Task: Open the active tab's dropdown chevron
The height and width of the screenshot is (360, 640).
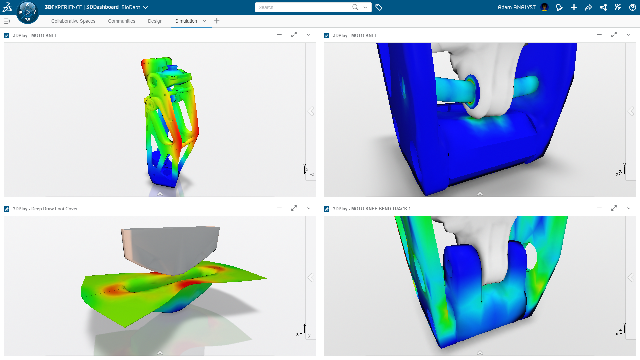Action: click(x=204, y=21)
